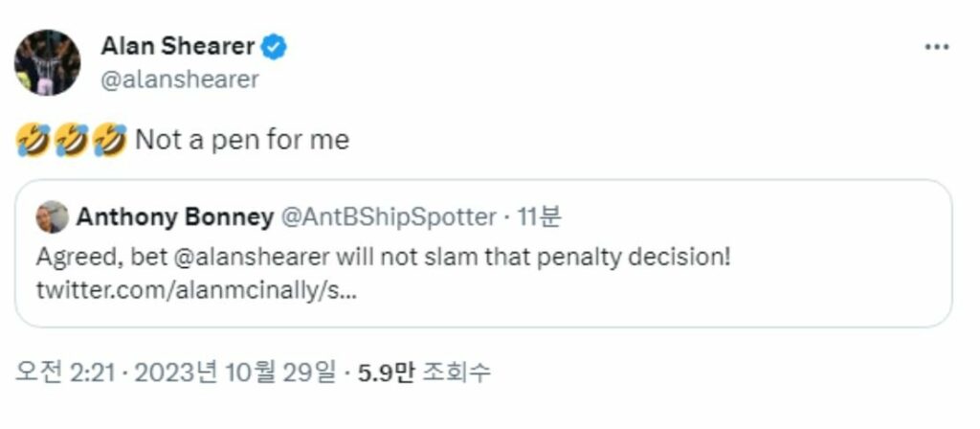980x429 pixels.
Task: Select the "Not a pen for me" text
Action: [x=242, y=141]
